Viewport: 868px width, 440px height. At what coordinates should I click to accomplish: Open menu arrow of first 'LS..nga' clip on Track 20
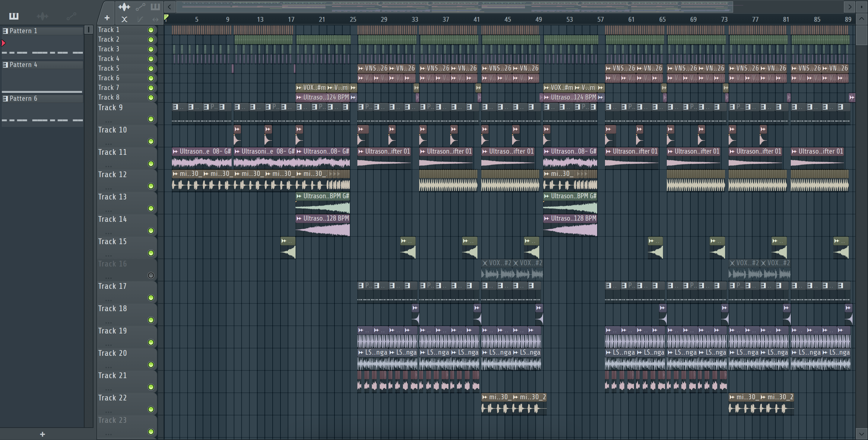[x=361, y=352]
